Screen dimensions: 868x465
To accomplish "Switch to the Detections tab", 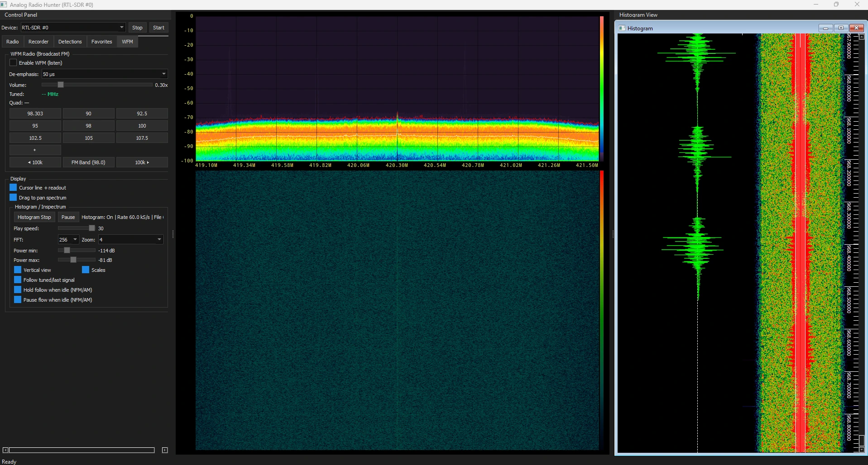I will tap(70, 42).
